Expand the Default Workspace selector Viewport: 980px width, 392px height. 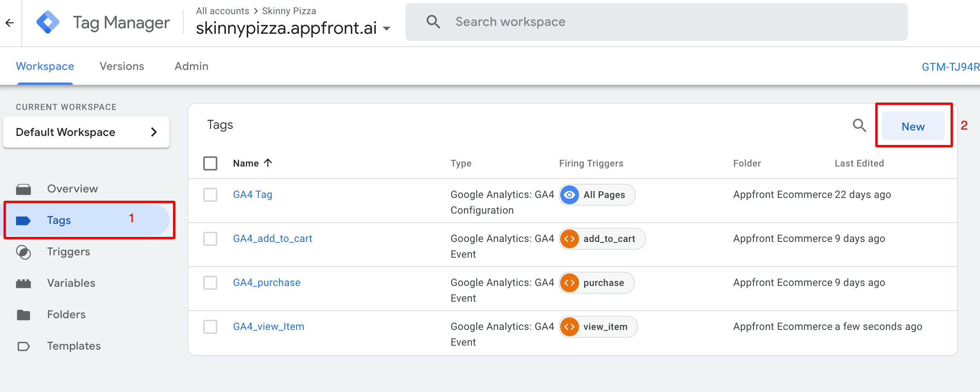pyautogui.click(x=86, y=132)
